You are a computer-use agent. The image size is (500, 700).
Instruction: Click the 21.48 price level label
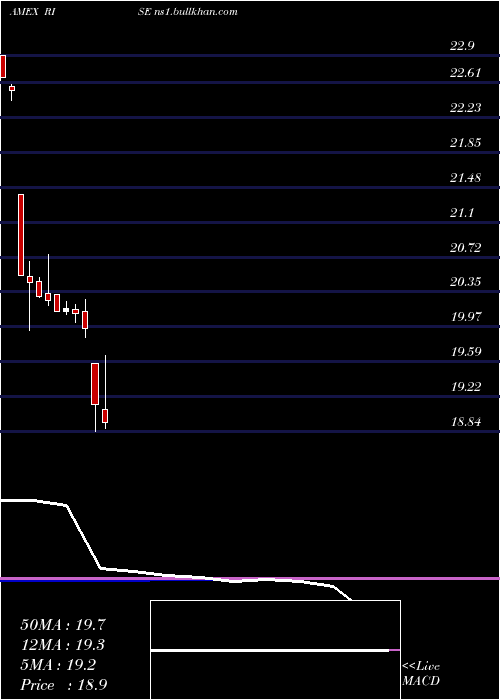pos(465,177)
